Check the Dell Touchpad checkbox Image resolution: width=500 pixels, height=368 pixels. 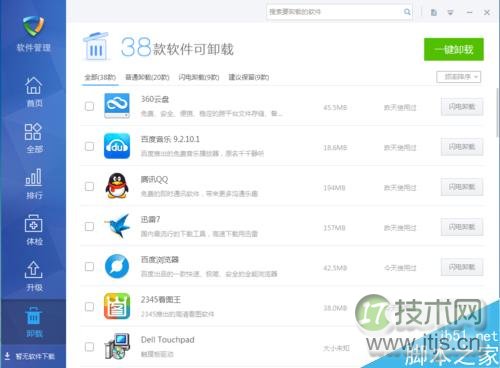click(x=89, y=347)
